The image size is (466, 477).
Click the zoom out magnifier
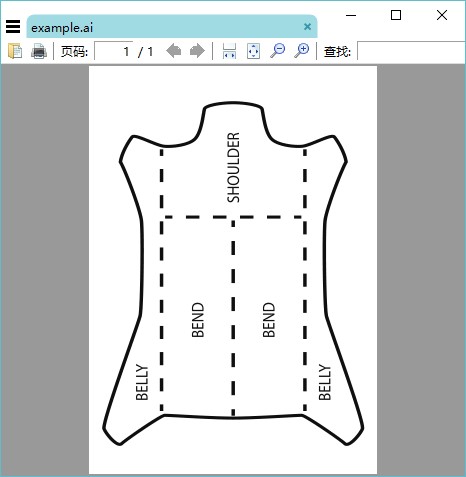pyautogui.click(x=278, y=51)
